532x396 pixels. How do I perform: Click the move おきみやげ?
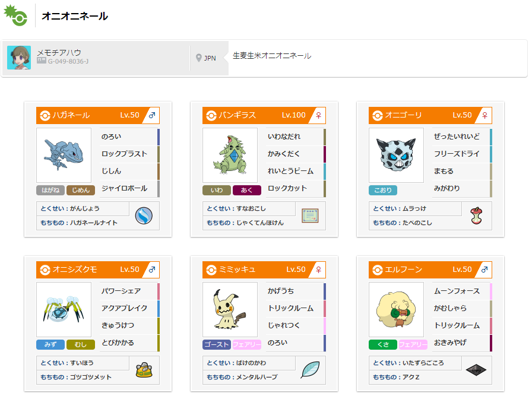click(x=450, y=343)
